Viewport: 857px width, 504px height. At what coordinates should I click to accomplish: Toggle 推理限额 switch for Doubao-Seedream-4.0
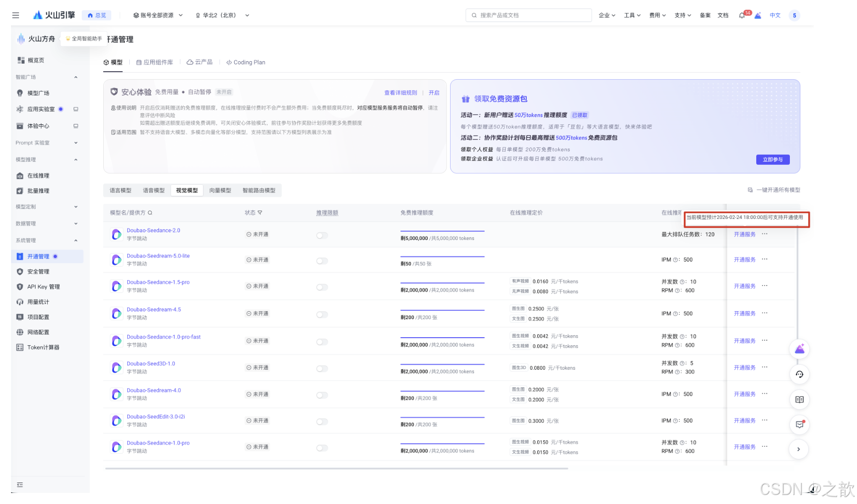322,395
